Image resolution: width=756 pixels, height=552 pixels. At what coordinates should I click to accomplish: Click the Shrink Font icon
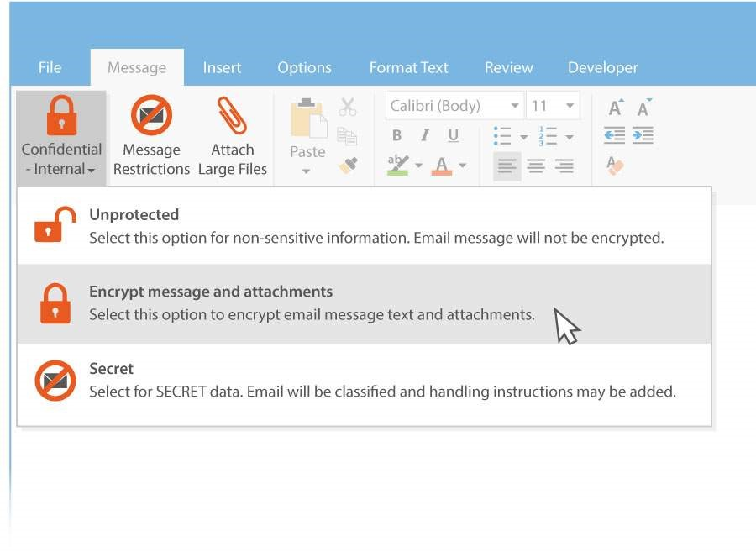(x=643, y=108)
